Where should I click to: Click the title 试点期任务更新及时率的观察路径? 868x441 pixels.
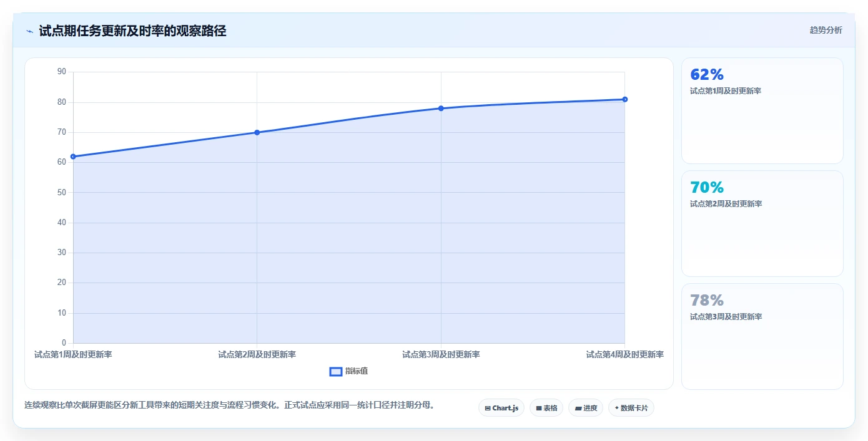coord(132,31)
